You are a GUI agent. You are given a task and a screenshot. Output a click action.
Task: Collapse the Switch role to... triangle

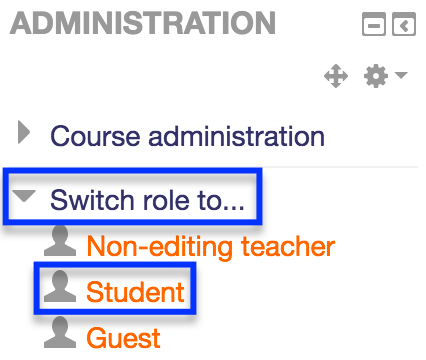pos(24,196)
